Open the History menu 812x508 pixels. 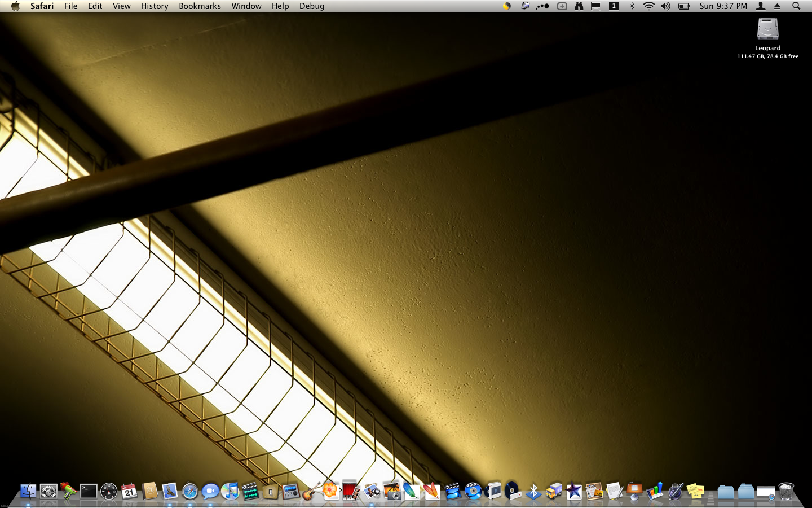pos(155,6)
